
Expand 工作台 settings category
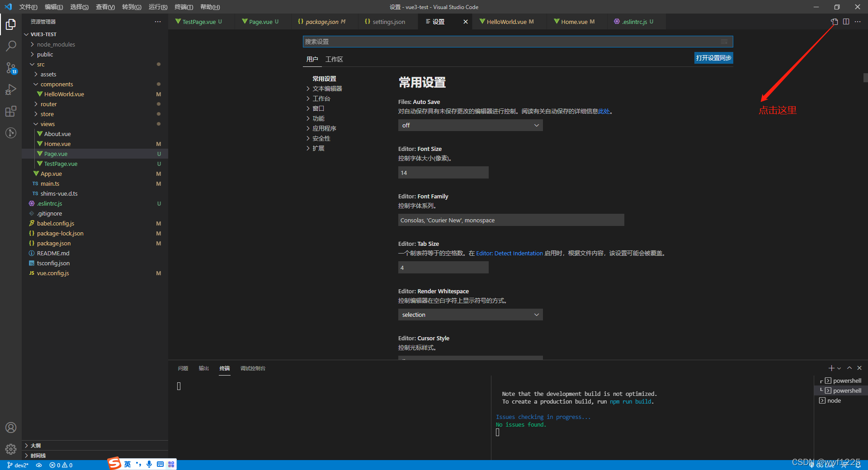[x=318, y=99]
